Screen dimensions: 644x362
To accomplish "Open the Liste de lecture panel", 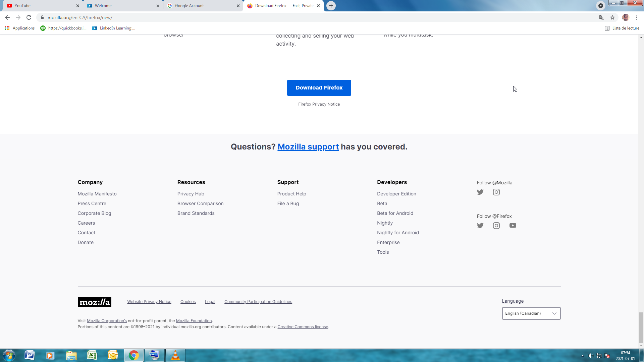I will pos(622,28).
